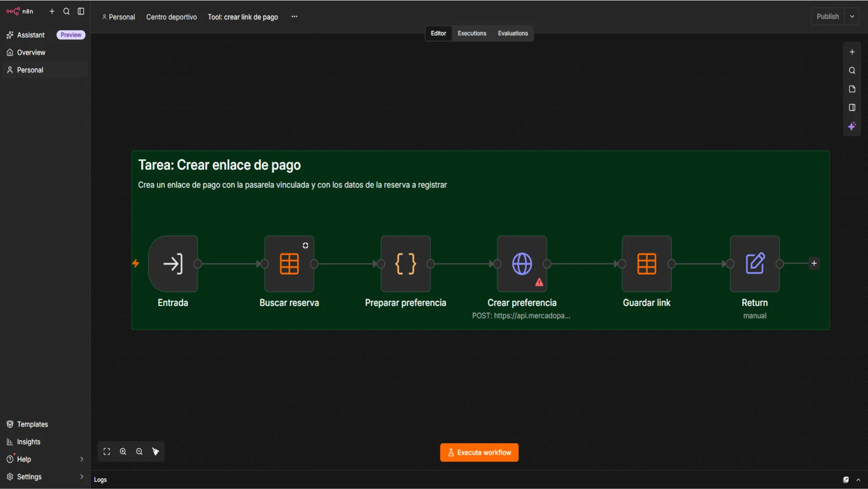
Task: Open the AI sparkle assistant button
Action: pyautogui.click(x=852, y=126)
